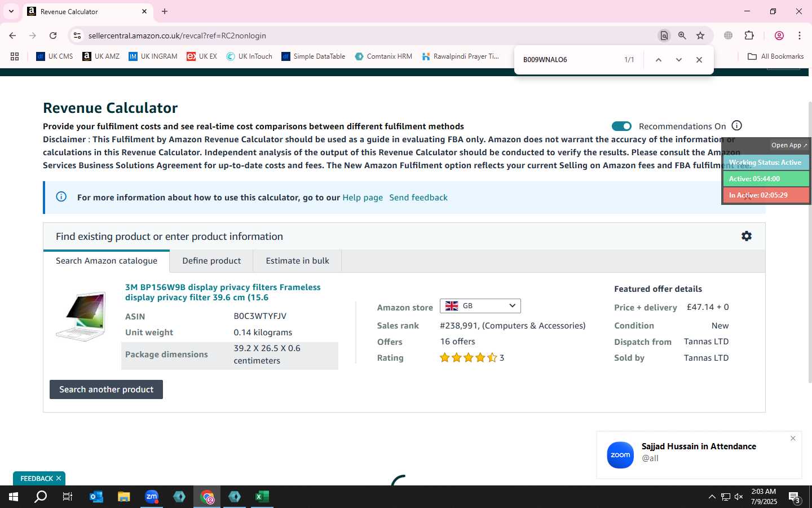Image resolution: width=812 pixels, height=508 pixels.
Task: Click the Help page link
Action: point(363,198)
